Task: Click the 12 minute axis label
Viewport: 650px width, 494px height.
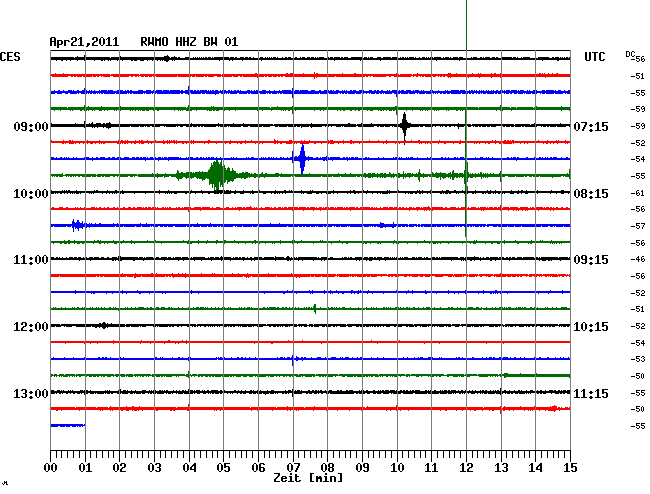Action: [x=466, y=468]
